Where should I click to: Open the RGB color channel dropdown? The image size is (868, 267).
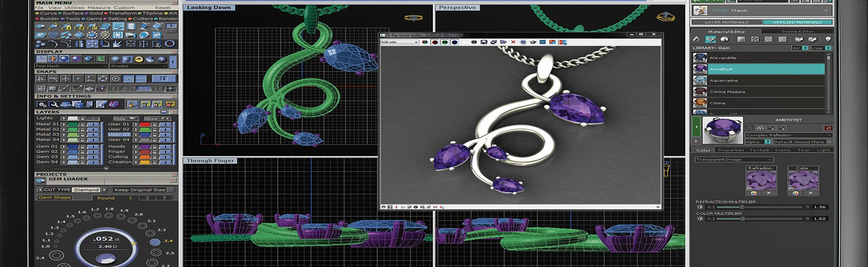[x=400, y=42]
